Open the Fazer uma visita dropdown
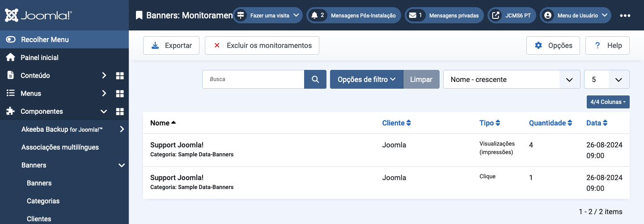The image size is (644, 224). click(x=267, y=15)
